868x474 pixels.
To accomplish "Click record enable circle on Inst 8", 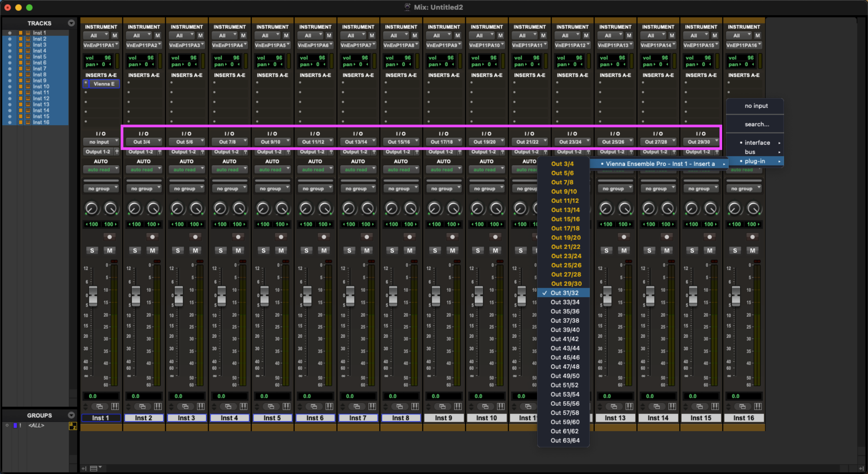I will tap(410, 237).
